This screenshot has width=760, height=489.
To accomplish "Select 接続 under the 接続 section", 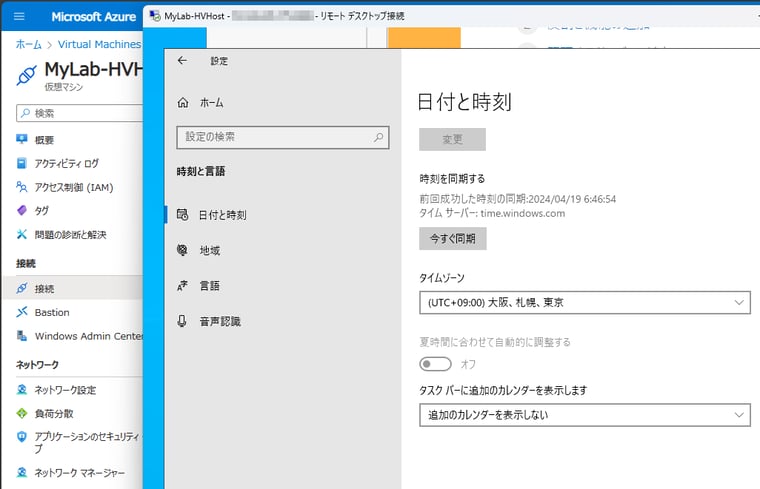I will (73, 288).
